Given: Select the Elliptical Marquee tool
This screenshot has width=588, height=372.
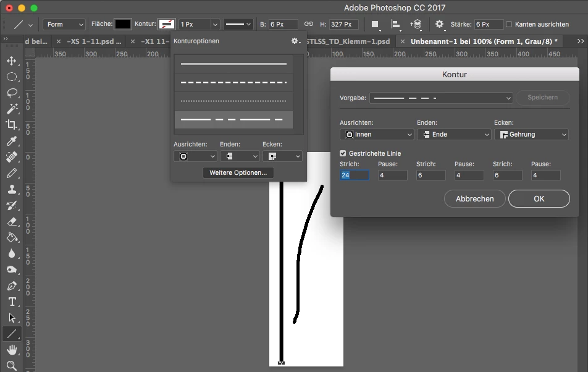Looking at the screenshot, I should tap(12, 77).
